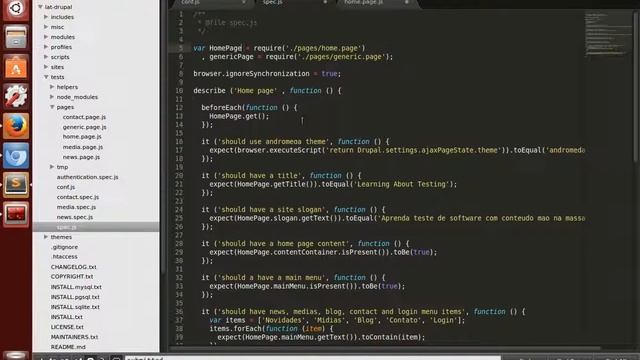This screenshot has width=640, height=360.
Task: Launch the Files manager from dock
Action: coord(16,37)
